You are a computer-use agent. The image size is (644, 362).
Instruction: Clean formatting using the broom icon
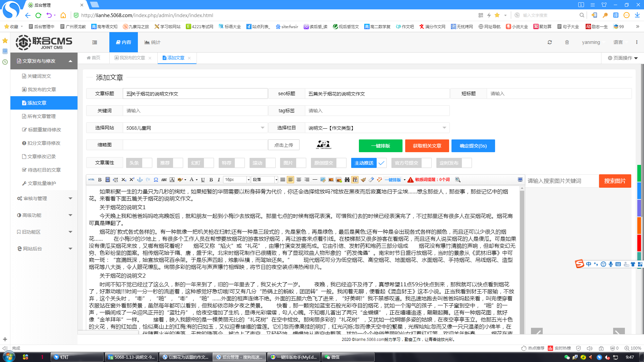(363, 180)
